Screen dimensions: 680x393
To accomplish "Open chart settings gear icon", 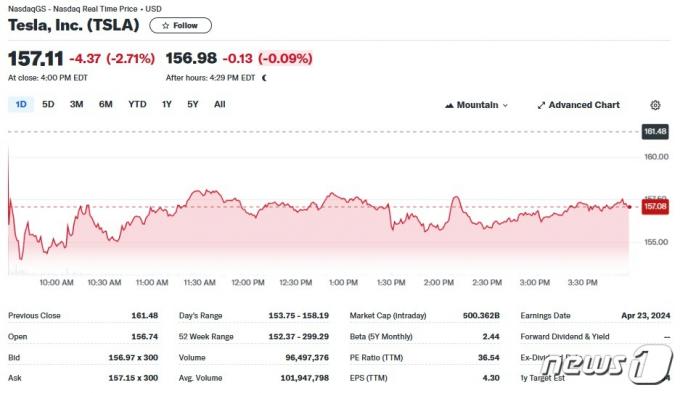I will pyautogui.click(x=655, y=105).
